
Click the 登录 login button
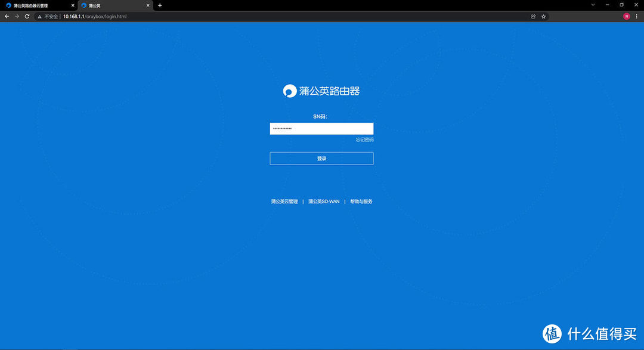point(321,158)
